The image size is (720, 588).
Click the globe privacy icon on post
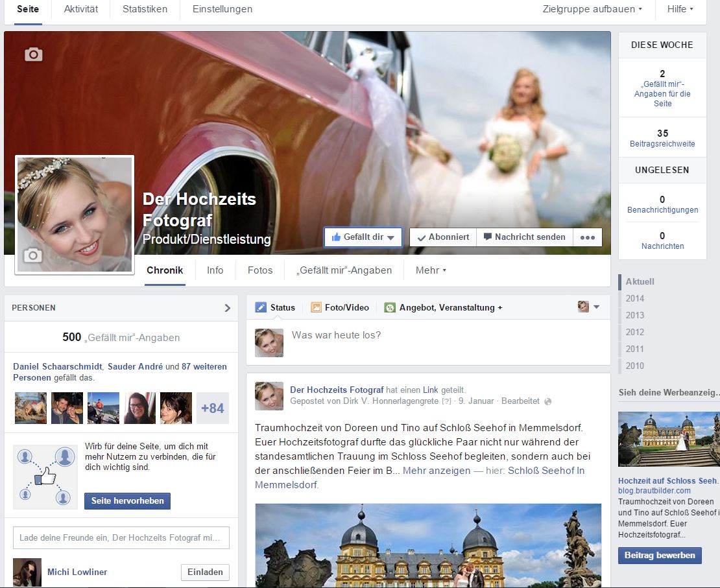tap(548, 402)
